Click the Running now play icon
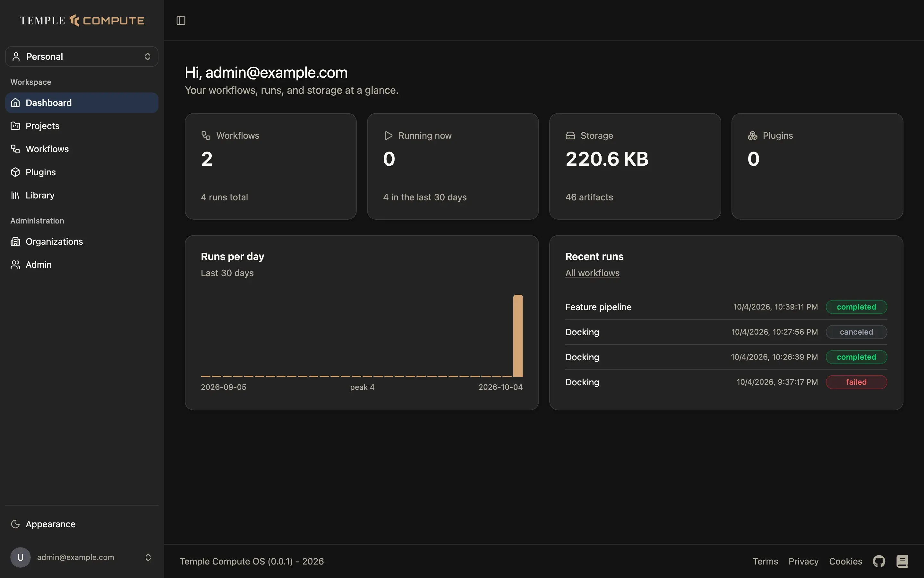 point(388,136)
